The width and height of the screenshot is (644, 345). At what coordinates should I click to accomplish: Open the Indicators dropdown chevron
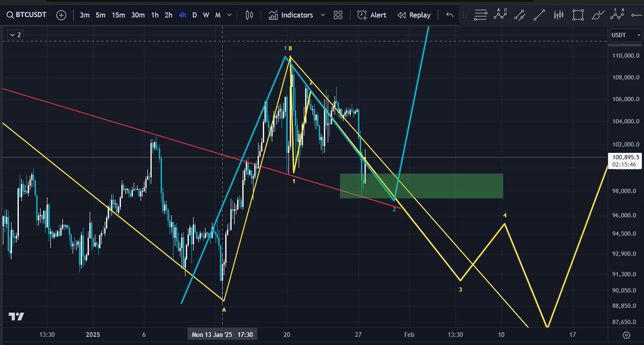(x=323, y=15)
